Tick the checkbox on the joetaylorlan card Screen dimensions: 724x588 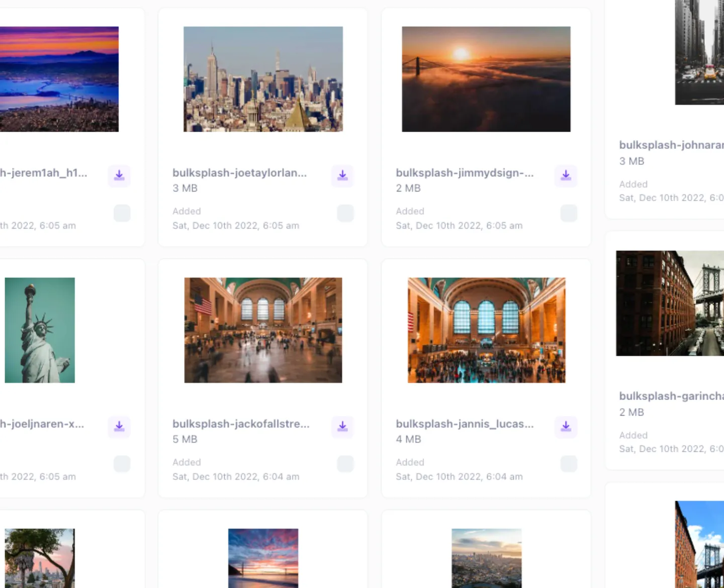345,213
